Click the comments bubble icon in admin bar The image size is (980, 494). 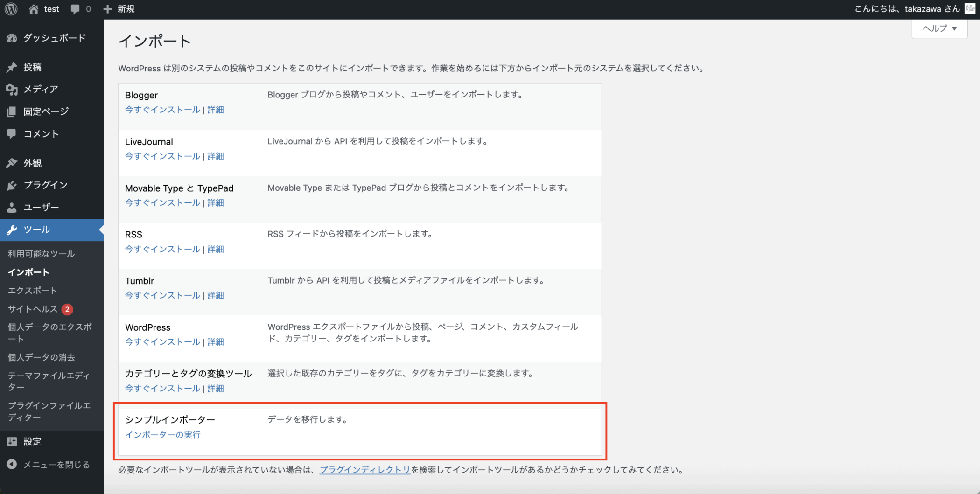coord(75,9)
